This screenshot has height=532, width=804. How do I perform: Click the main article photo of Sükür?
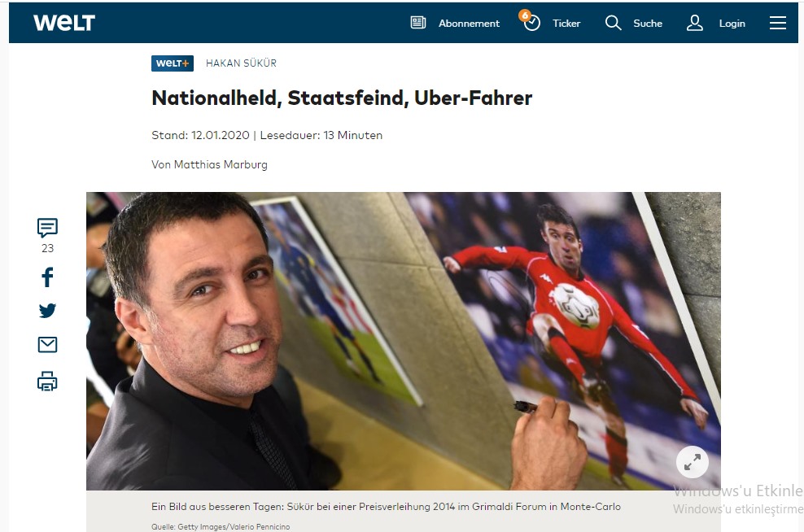click(x=403, y=341)
